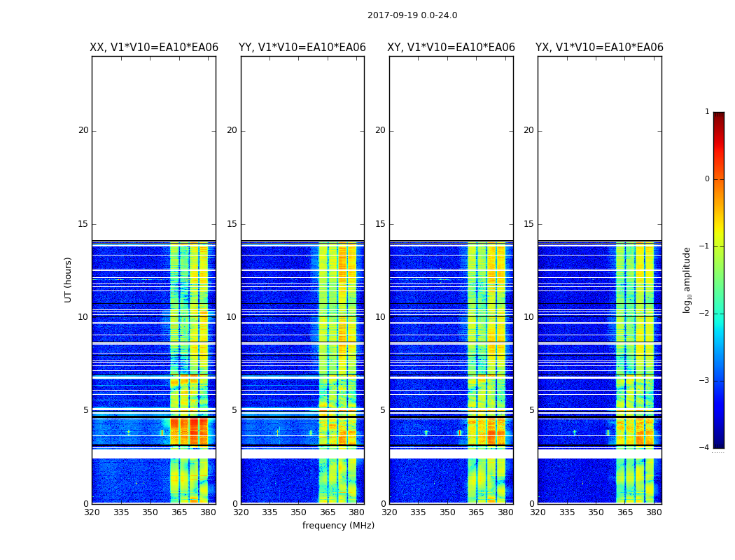Select the XX panel title

154,48
